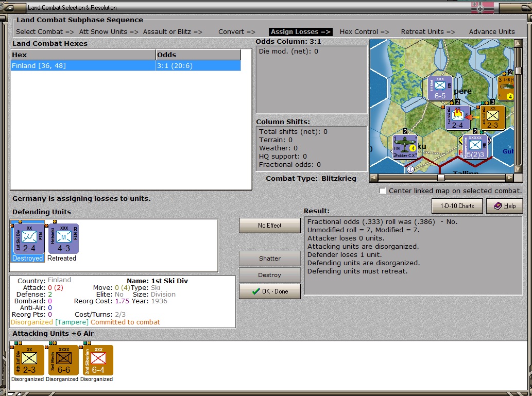Screen dimensions: 532x396
Task: Click the Die mod. (net): 0 line
Action: point(288,51)
